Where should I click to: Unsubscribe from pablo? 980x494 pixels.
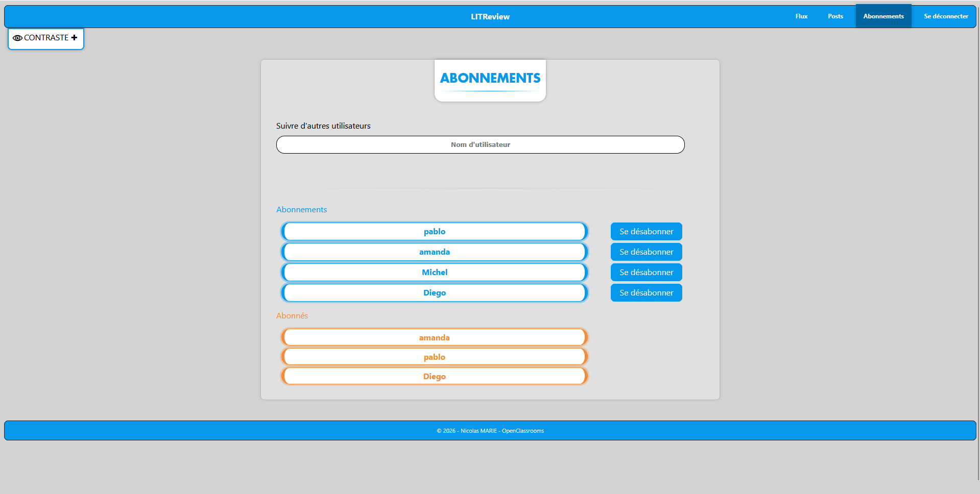(x=646, y=232)
